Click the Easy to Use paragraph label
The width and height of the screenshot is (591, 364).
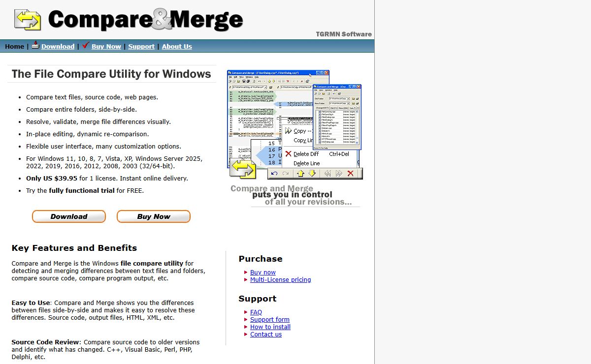(x=31, y=303)
